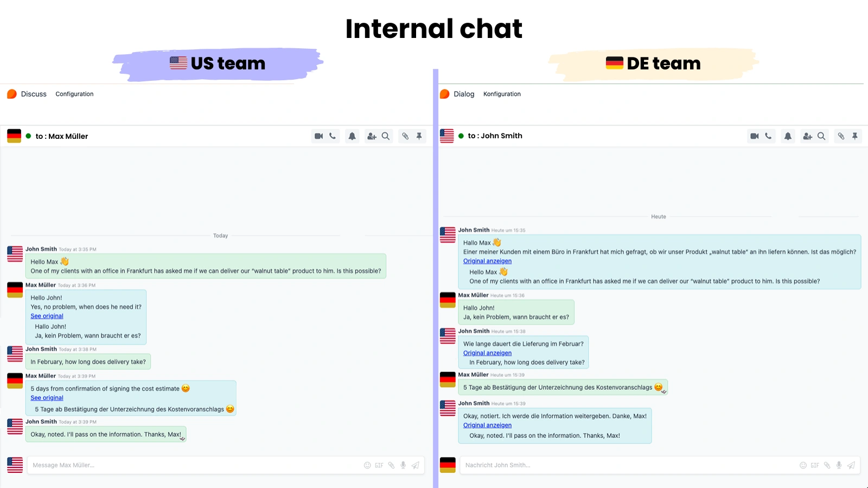Search messages in John Smith chat header
Image resolution: width=868 pixels, height=488 pixels.
[x=821, y=136]
